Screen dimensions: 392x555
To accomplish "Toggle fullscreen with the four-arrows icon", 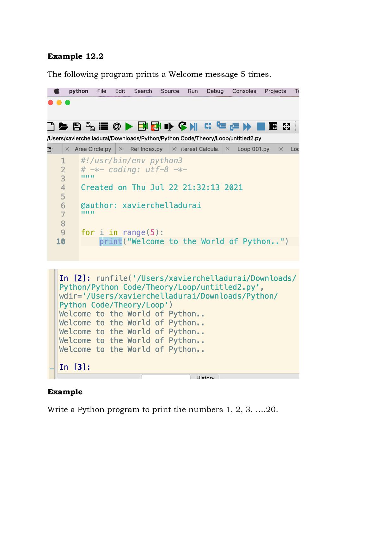I will (287, 127).
